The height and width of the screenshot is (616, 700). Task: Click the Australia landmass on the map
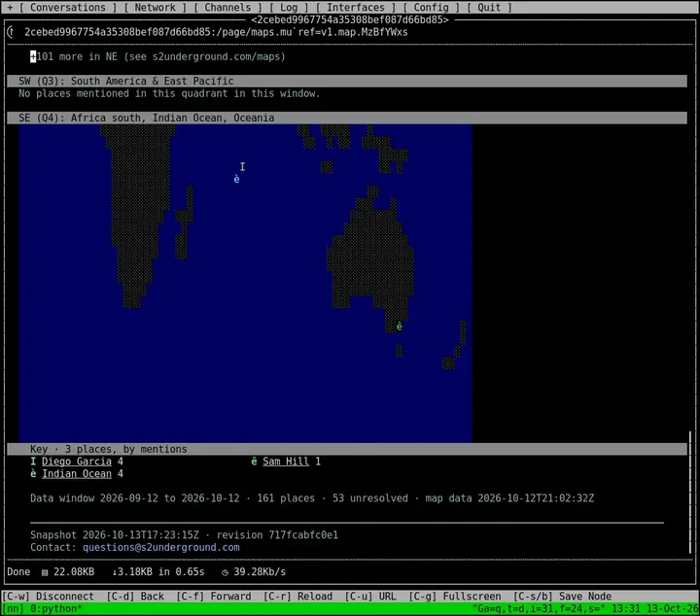[x=370, y=258]
